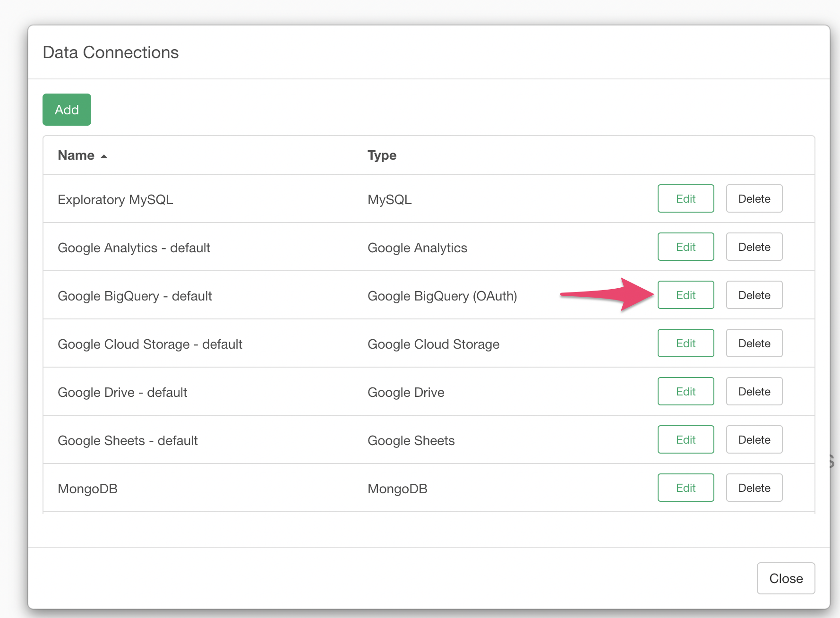This screenshot has height=618, width=840.
Task: Select the MongoDB connection name
Action: (x=87, y=489)
